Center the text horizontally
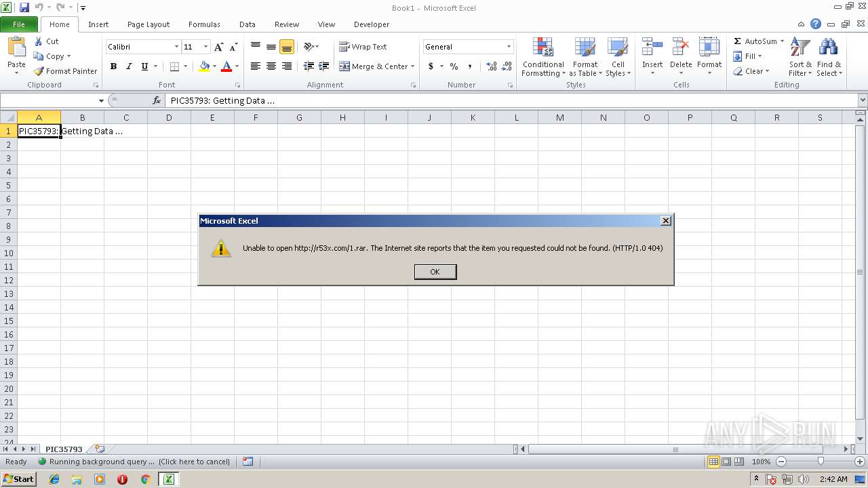 pos(271,66)
